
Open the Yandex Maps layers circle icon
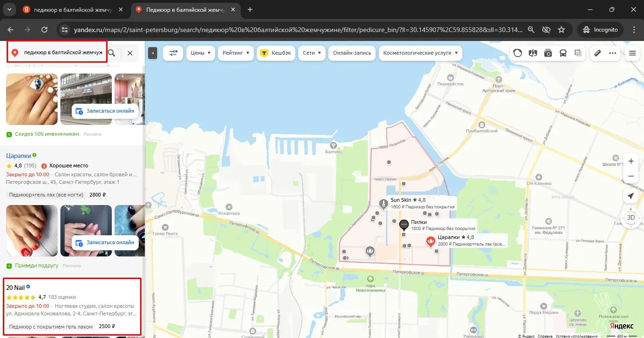point(518,53)
